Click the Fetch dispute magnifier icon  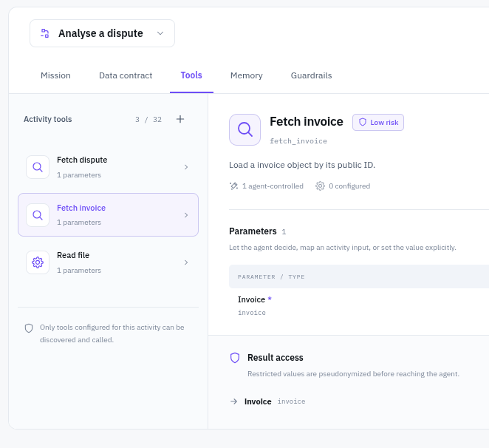click(x=38, y=167)
